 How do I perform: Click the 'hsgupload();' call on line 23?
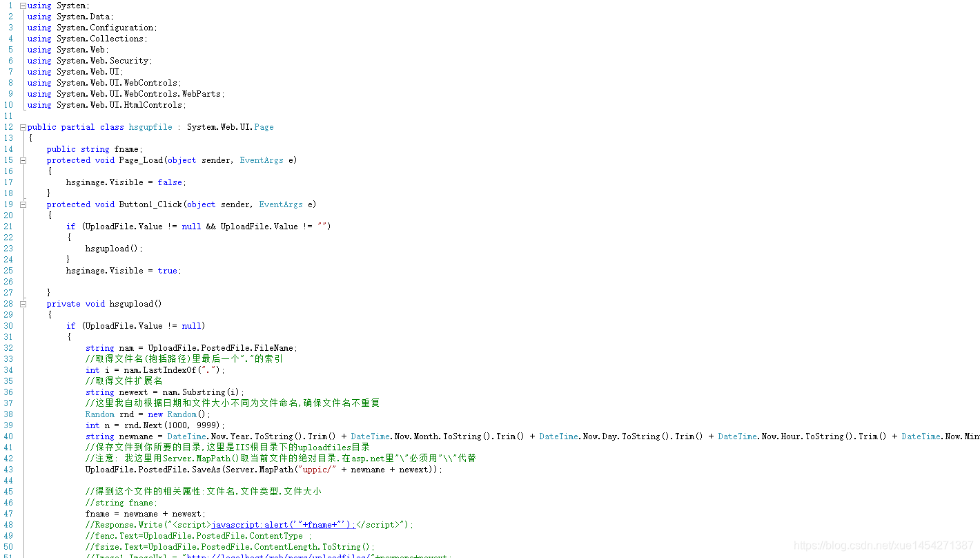115,249
